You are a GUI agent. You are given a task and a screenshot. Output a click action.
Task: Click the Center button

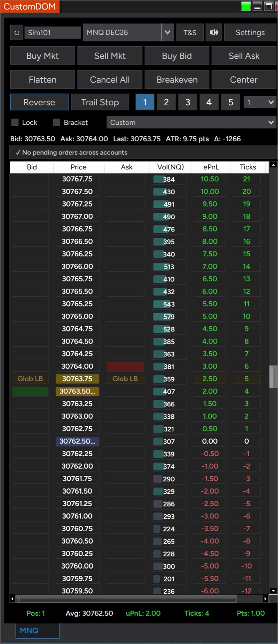coord(244,80)
